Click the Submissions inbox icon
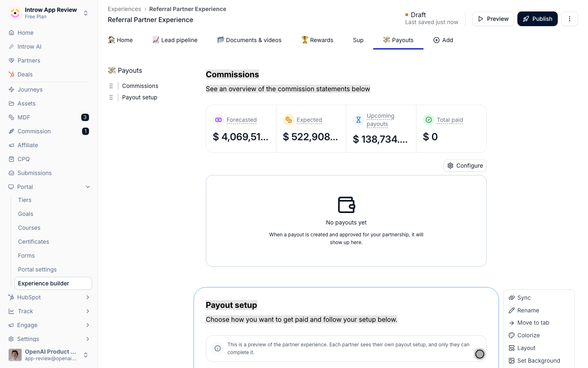Screen dimensions: 588x368 [x=11, y=173]
